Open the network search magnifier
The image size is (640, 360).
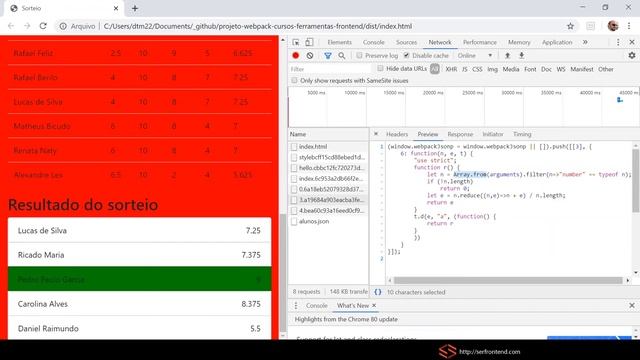(342, 56)
